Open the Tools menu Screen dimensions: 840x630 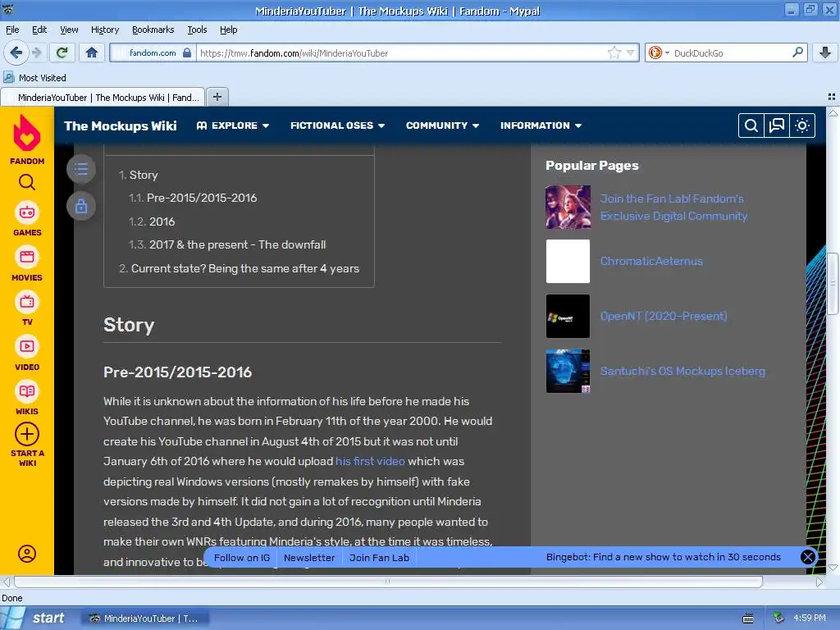[x=197, y=30]
